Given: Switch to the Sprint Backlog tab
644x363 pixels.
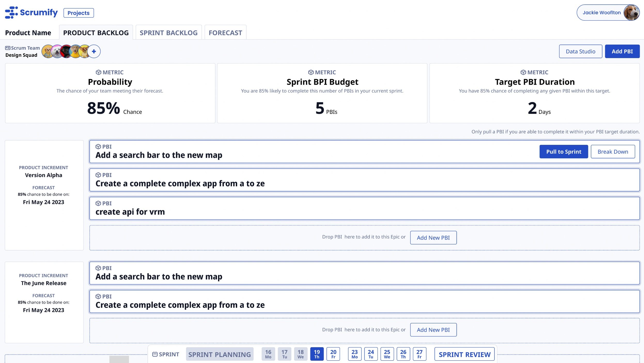Looking at the screenshot, I should (168, 33).
